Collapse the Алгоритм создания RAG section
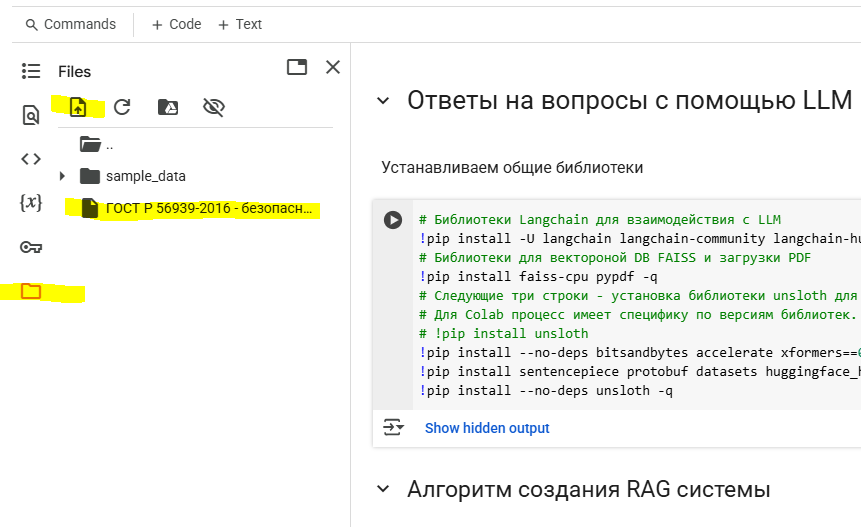 pyautogui.click(x=381, y=489)
